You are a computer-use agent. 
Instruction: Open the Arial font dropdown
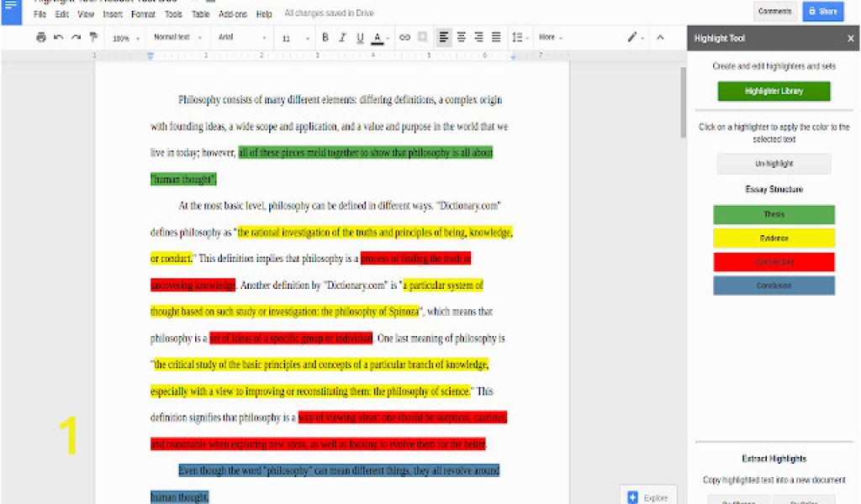coord(242,37)
